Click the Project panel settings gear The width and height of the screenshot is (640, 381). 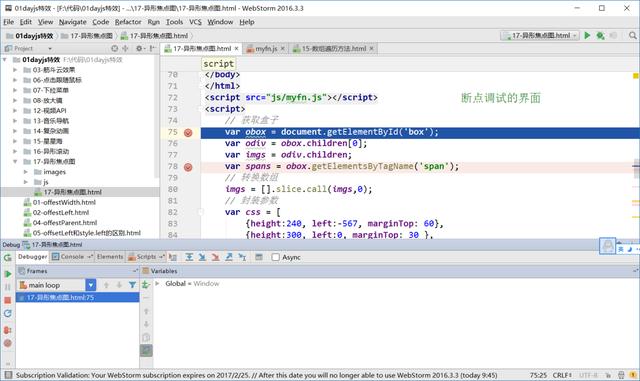click(140, 48)
